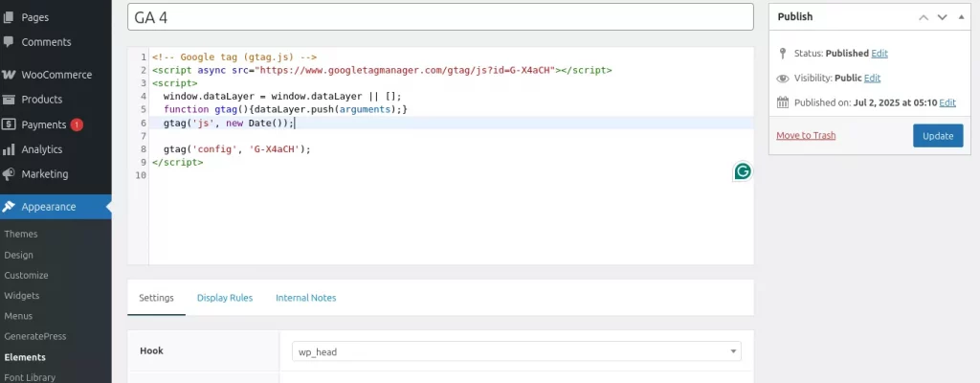Viewport: 980px width, 383px height.
Task: Click the Comments speech bubble icon
Action: coord(9,42)
